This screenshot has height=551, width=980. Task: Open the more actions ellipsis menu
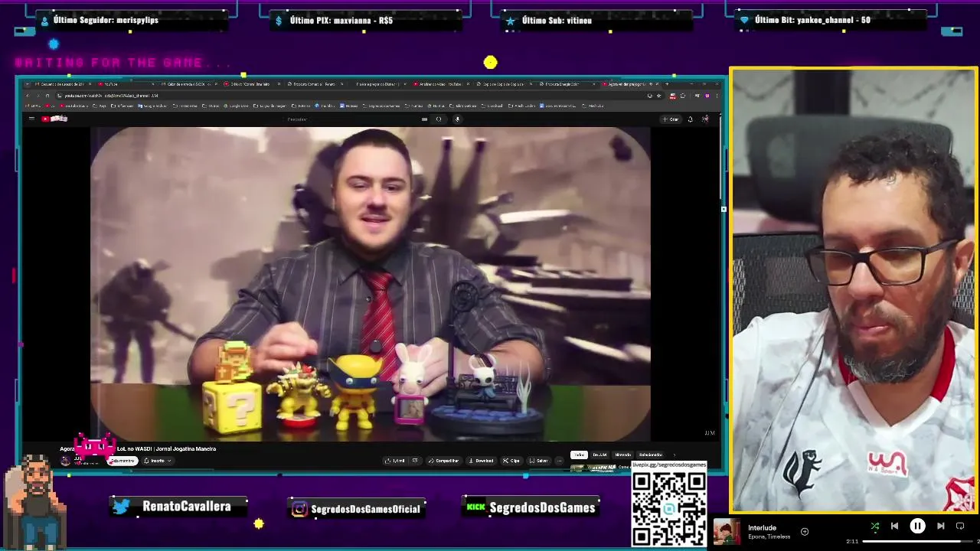pos(560,461)
